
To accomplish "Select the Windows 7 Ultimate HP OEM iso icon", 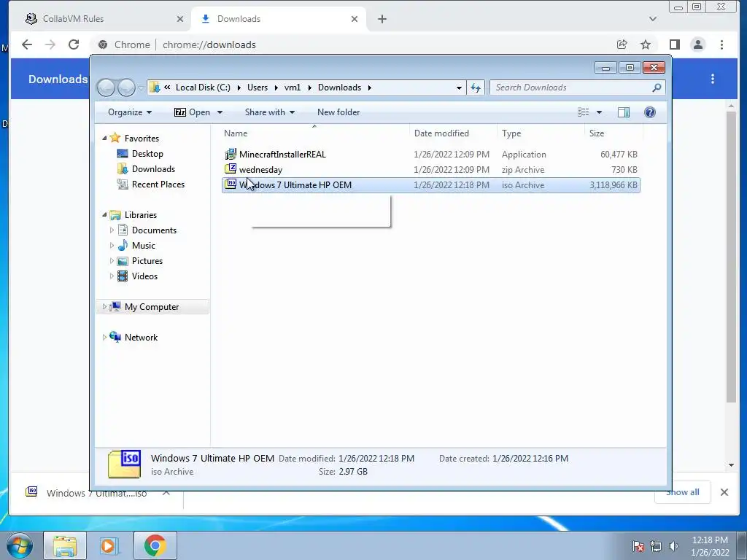I will point(231,184).
